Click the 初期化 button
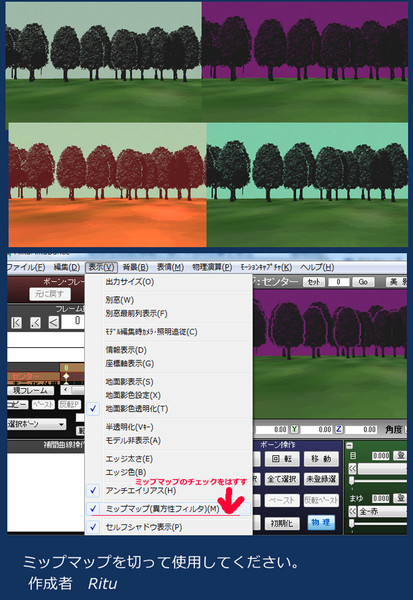 coord(281,523)
